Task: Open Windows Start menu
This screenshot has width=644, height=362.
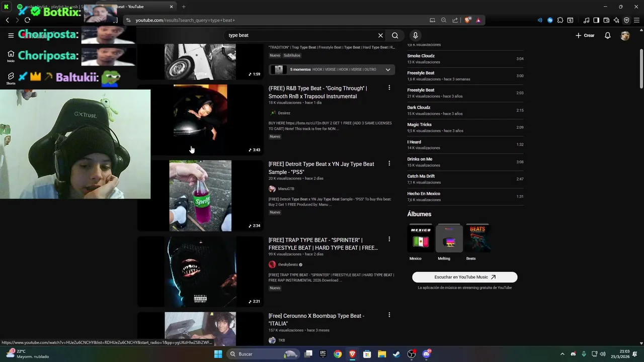Action: 218,354
